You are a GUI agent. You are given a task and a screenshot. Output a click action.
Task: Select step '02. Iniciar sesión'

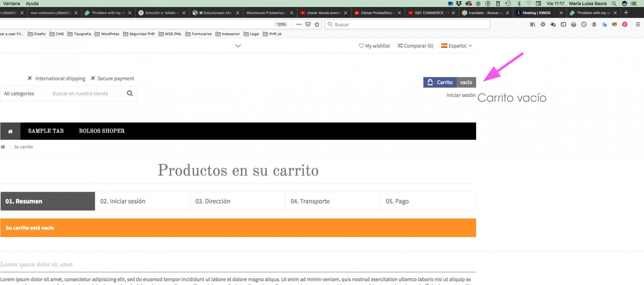pyautogui.click(x=143, y=201)
